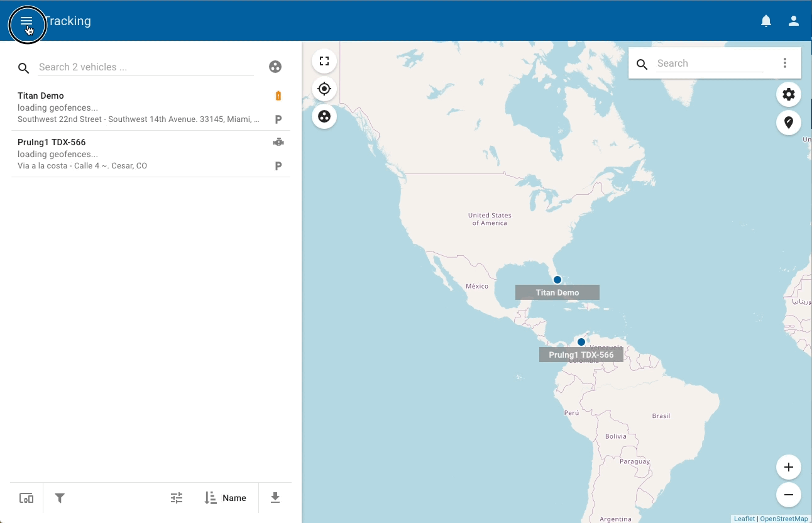Open the hamburger navigation menu
Viewport: 812px width, 523px height.
pos(26,21)
